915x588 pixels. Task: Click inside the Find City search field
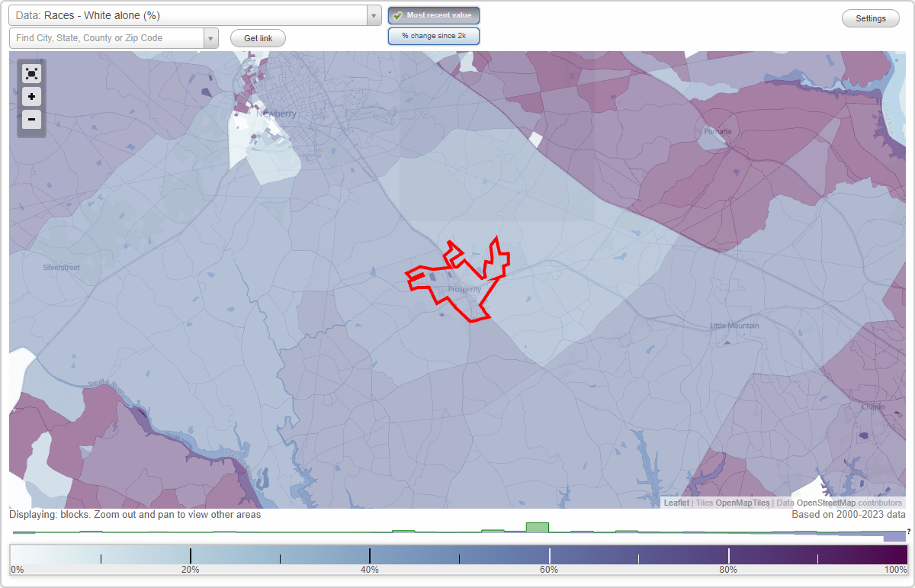coord(107,37)
